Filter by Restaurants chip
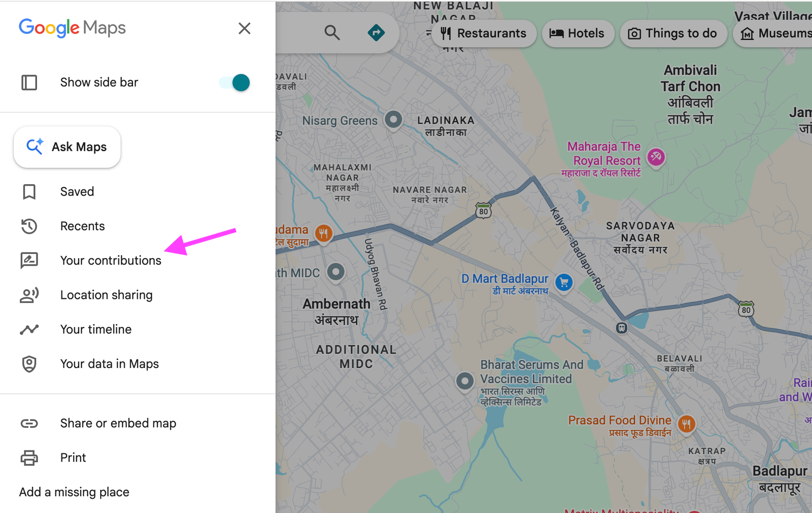 484,33
